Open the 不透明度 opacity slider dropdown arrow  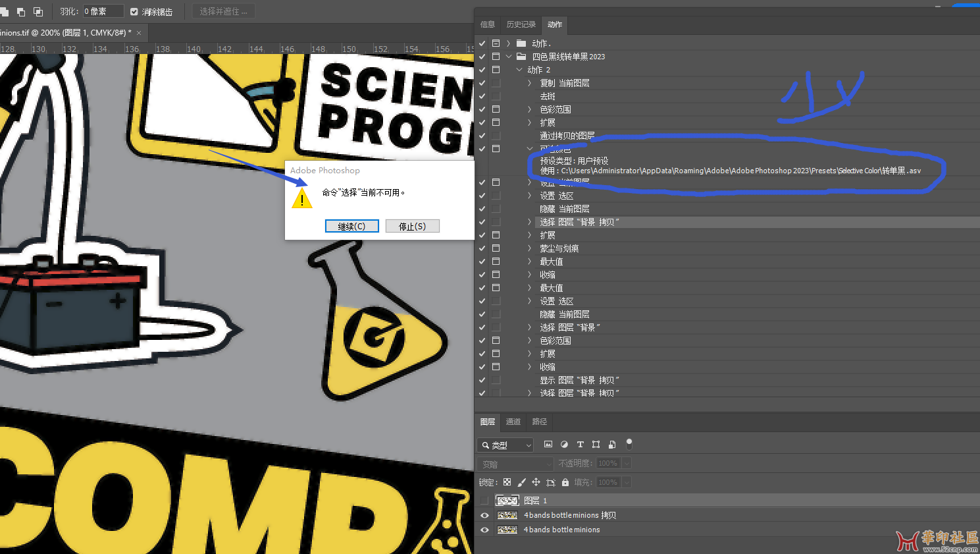pos(626,464)
